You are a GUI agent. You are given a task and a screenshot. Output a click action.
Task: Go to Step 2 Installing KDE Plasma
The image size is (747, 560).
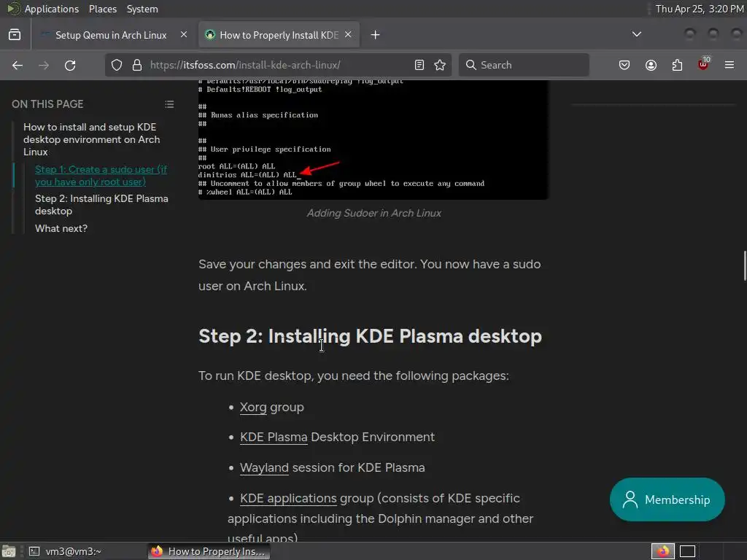click(101, 205)
